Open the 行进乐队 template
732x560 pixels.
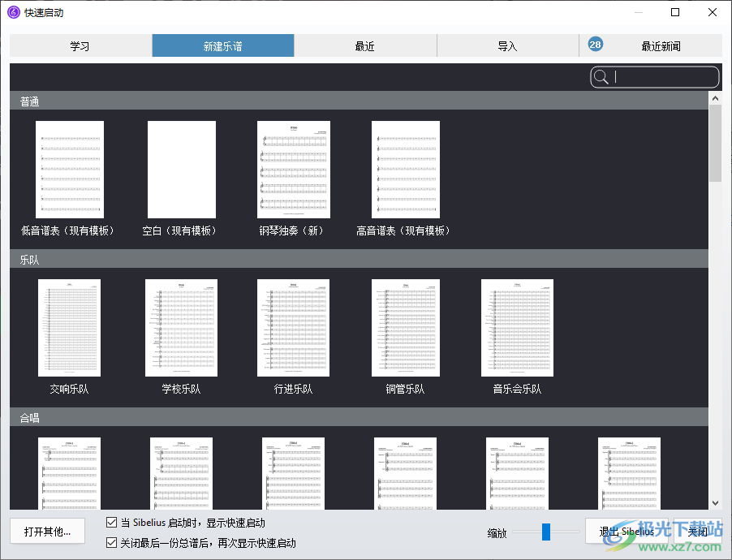[x=293, y=328]
